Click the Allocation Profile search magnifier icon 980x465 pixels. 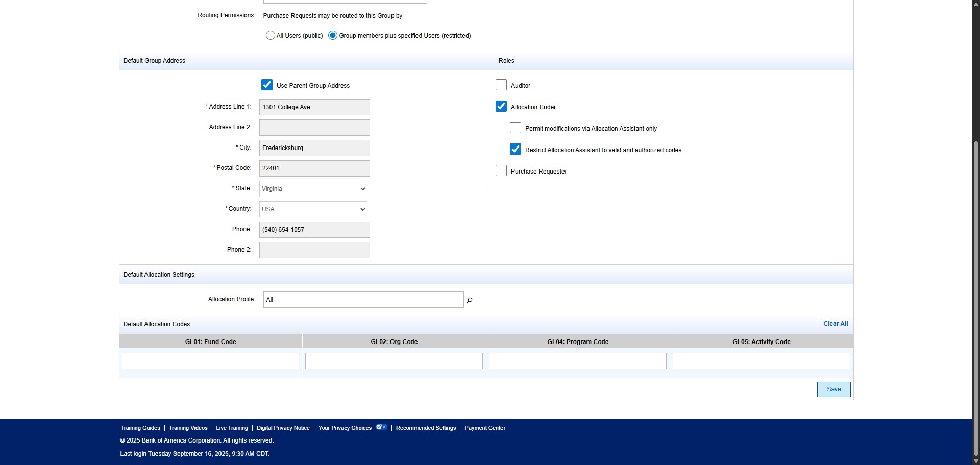pyautogui.click(x=470, y=300)
